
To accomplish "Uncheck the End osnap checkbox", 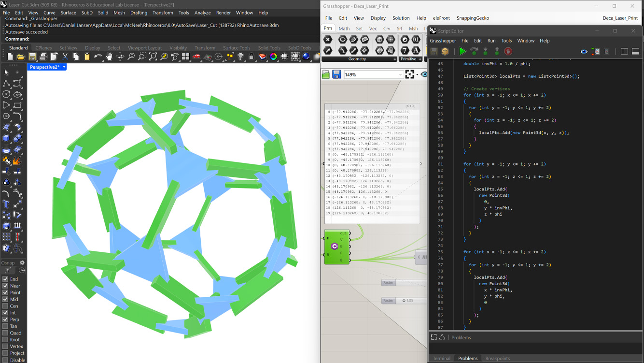I will coord(5,279).
